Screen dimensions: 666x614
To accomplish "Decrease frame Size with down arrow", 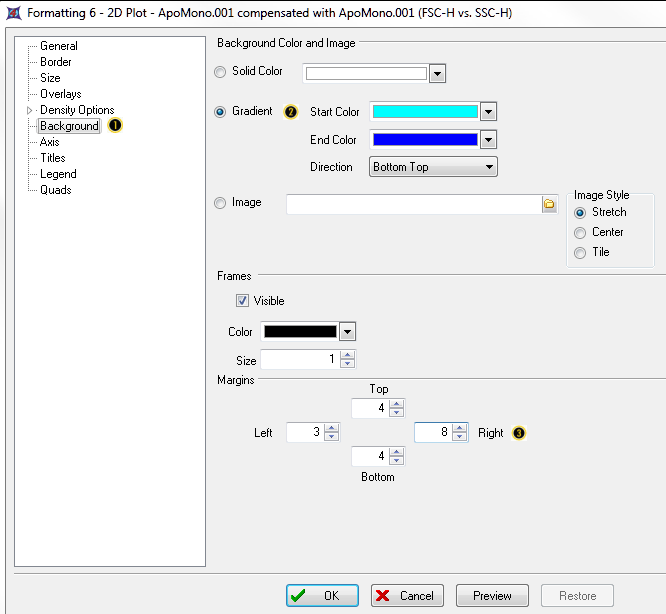I will click(x=347, y=364).
